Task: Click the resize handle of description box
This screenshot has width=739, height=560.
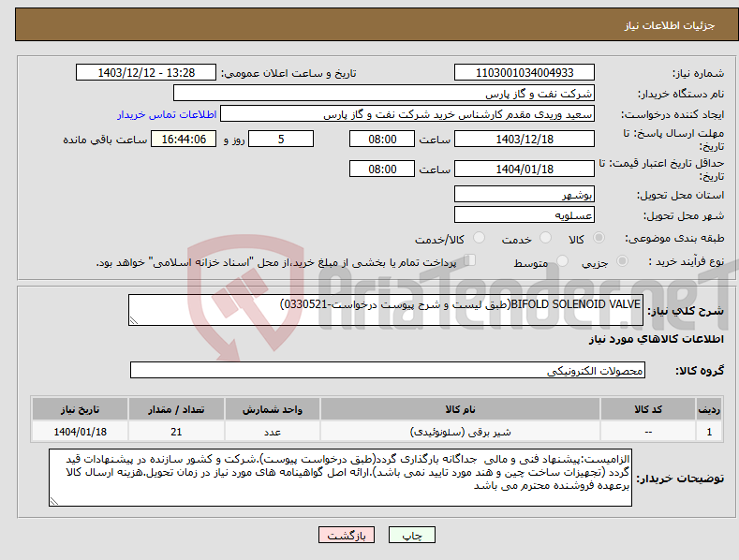Action: click(134, 320)
